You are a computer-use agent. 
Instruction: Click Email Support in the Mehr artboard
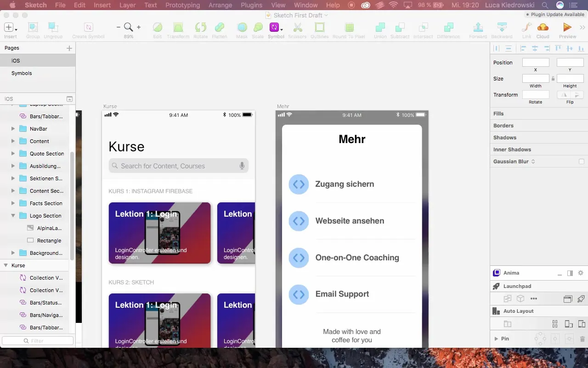click(x=342, y=294)
